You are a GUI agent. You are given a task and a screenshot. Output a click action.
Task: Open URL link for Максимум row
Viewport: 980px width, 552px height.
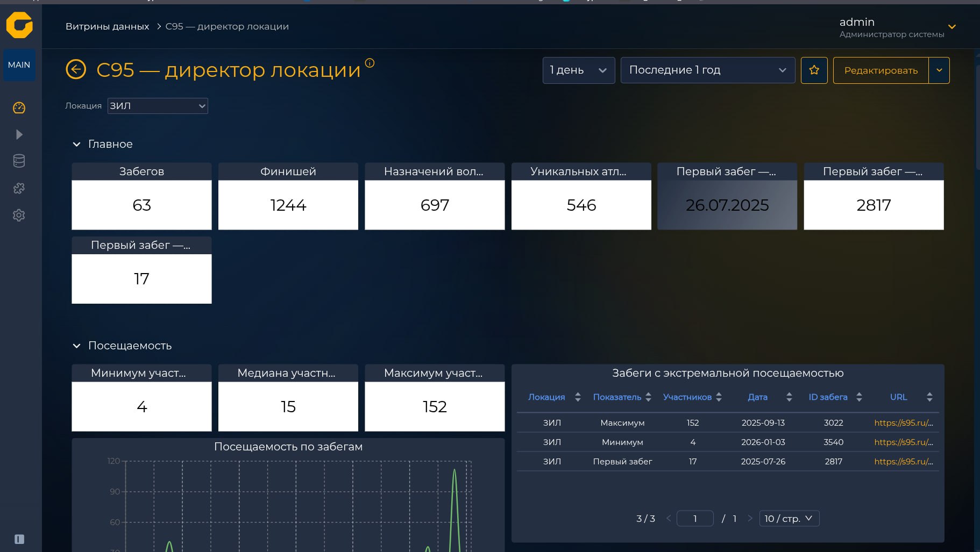(904, 422)
